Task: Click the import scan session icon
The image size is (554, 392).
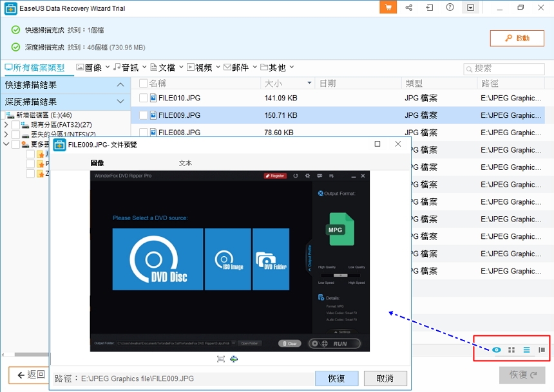Action: [x=429, y=8]
